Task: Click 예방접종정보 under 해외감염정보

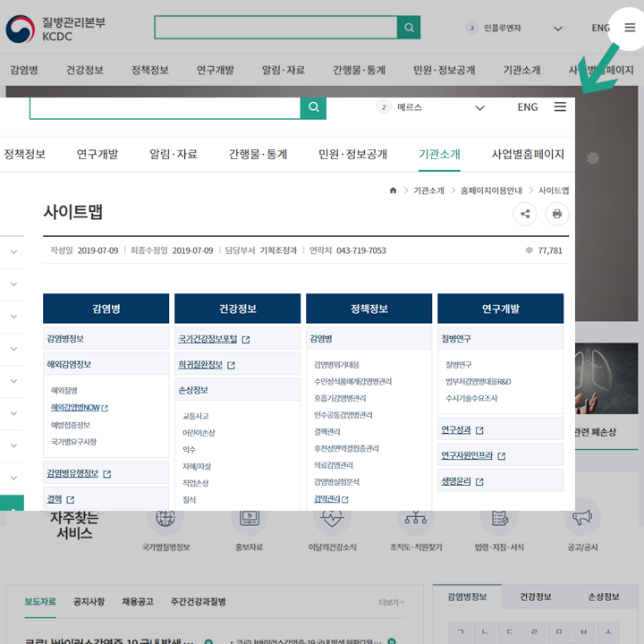Action: coord(71,425)
